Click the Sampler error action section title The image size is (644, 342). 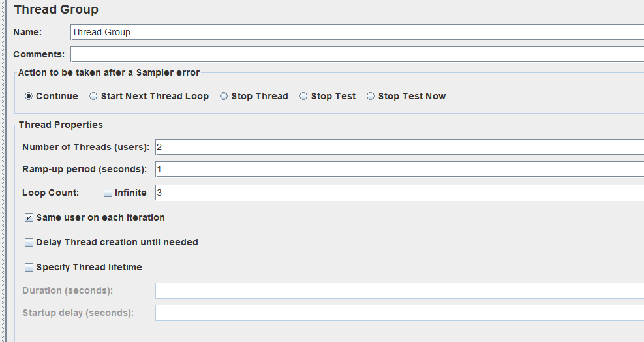pyautogui.click(x=109, y=72)
